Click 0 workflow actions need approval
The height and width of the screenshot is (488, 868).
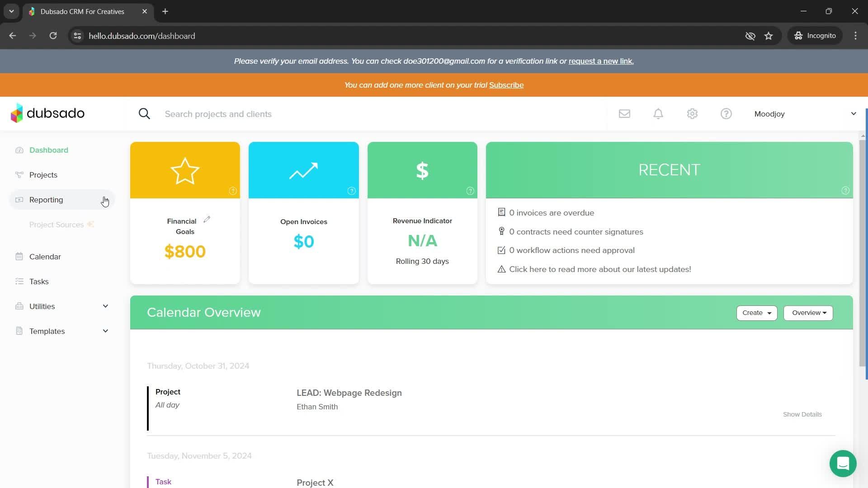pyautogui.click(x=572, y=250)
